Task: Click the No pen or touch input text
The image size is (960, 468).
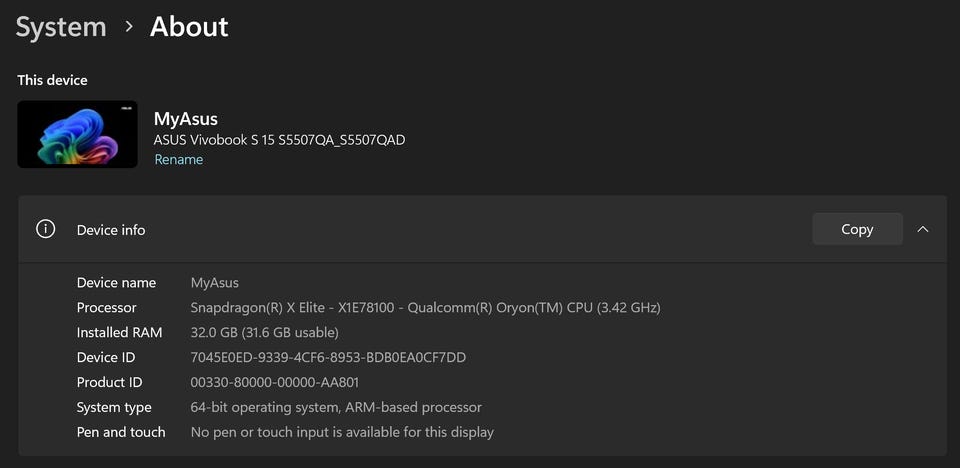Action: [x=342, y=433]
